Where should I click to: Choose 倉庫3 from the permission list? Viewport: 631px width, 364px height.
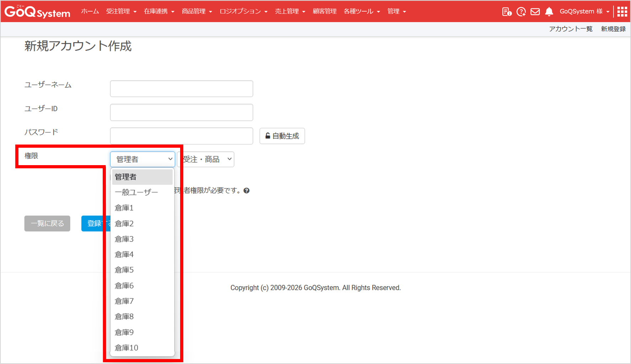tap(142, 239)
